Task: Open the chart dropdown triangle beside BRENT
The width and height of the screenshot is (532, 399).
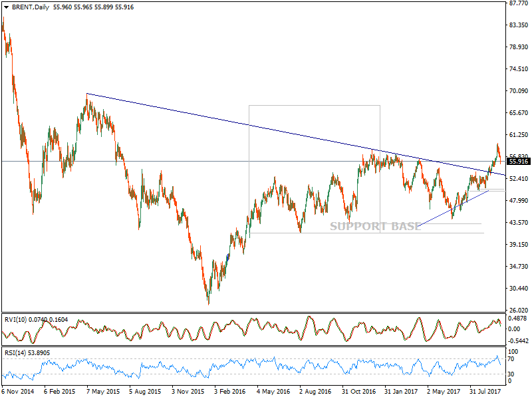Action: [x=5, y=5]
